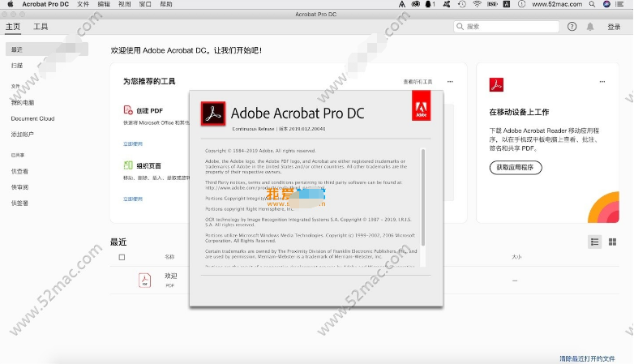Open help via the question mark icon

[572, 27]
